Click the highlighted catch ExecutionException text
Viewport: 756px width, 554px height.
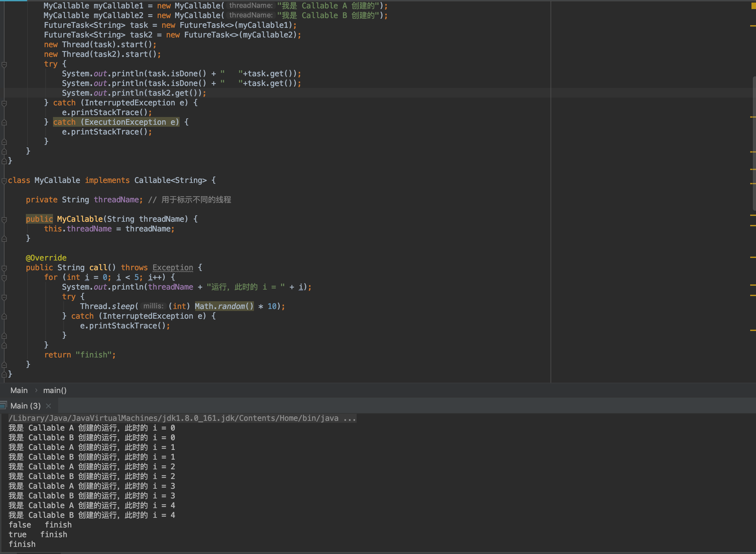pyautogui.click(x=116, y=122)
